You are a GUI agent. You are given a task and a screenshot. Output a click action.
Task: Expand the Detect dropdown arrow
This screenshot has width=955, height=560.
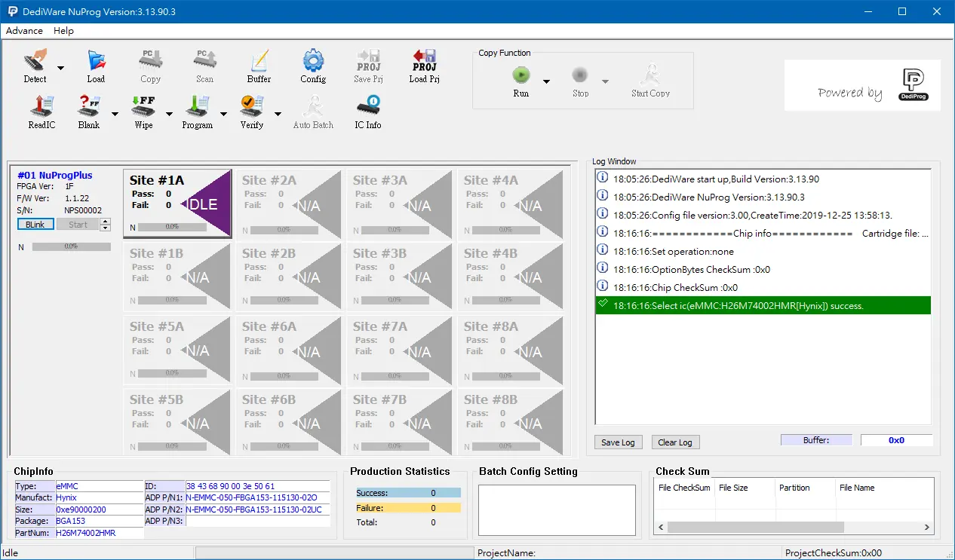pyautogui.click(x=61, y=68)
